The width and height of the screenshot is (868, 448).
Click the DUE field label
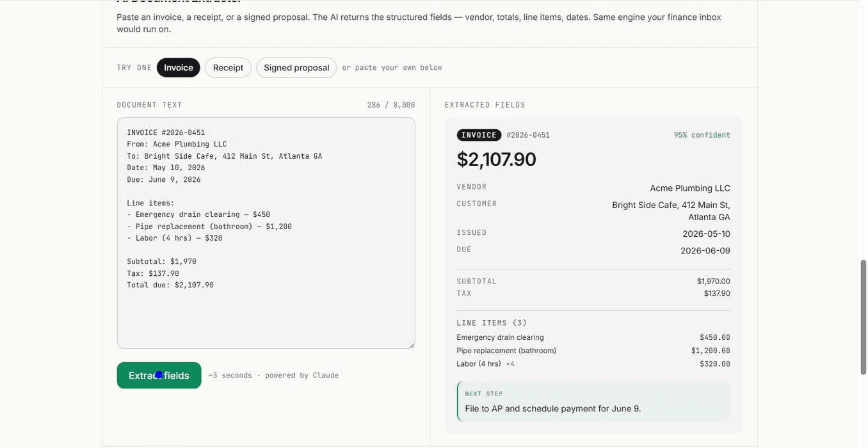[464, 250]
